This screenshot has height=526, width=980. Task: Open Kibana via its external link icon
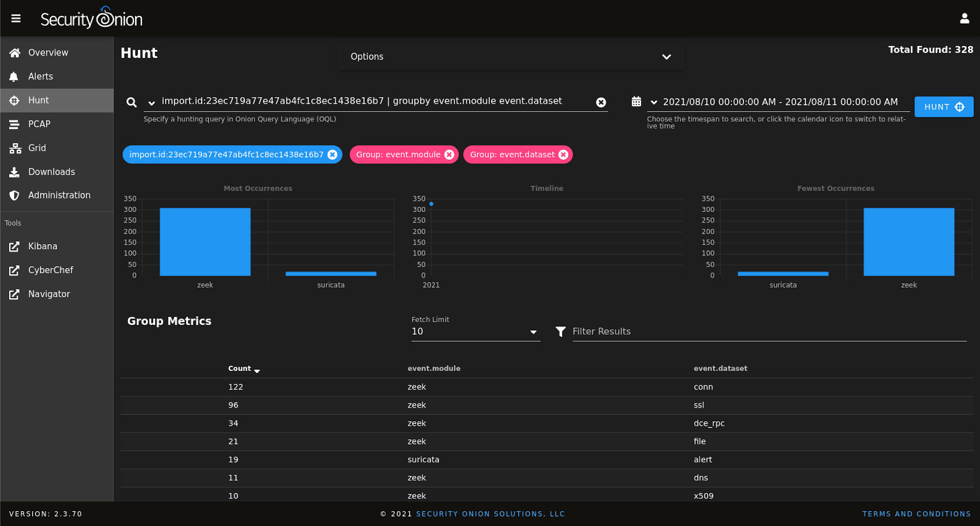(14, 246)
